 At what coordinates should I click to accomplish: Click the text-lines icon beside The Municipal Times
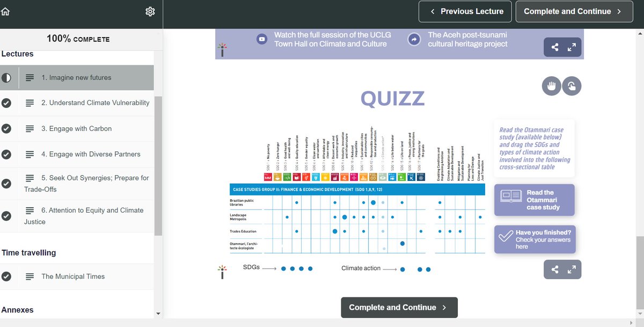pos(30,277)
